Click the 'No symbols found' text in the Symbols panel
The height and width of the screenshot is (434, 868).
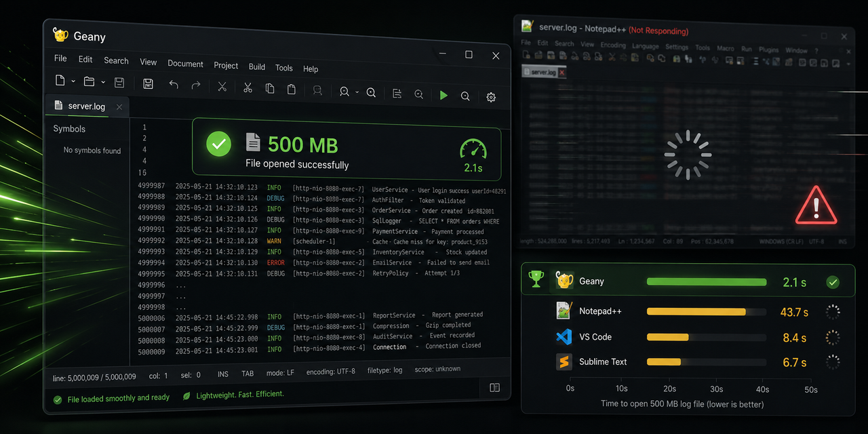pyautogui.click(x=92, y=151)
